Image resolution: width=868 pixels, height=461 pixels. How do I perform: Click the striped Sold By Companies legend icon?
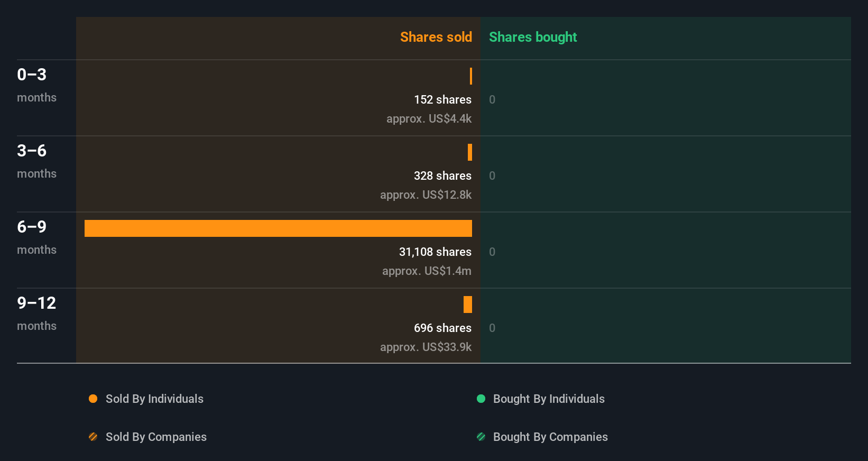pos(93,437)
